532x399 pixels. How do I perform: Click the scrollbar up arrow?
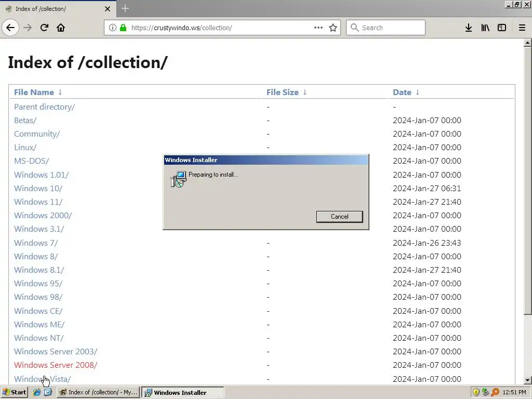click(x=527, y=43)
